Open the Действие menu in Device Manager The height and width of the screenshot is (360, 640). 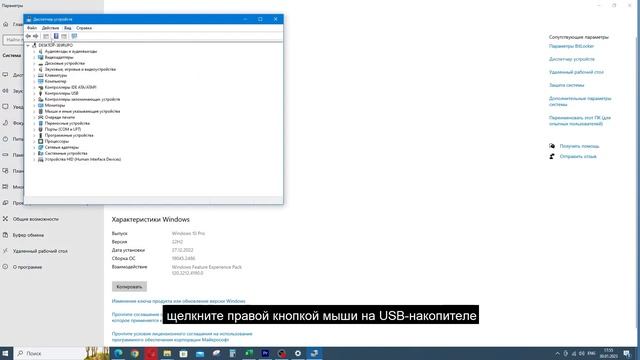click(x=51, y=28)
